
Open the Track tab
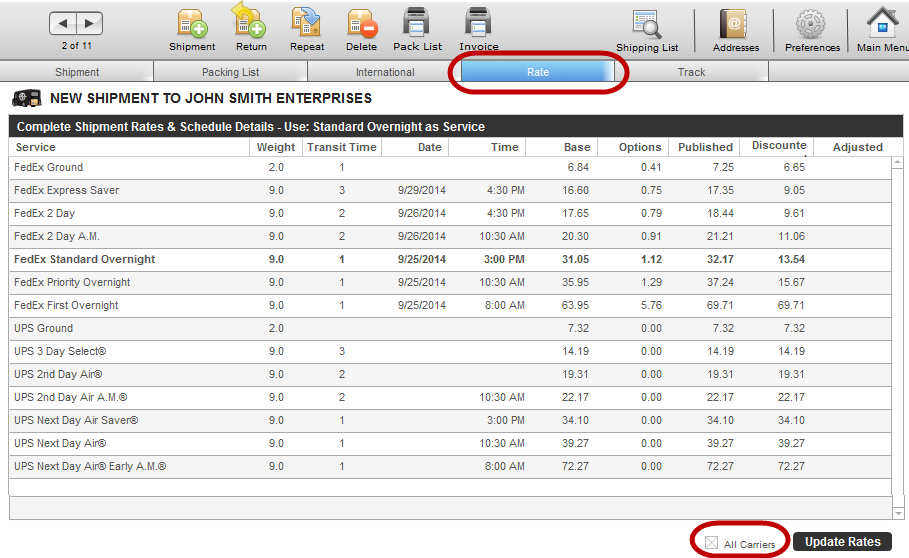click(x=691, y=72)
